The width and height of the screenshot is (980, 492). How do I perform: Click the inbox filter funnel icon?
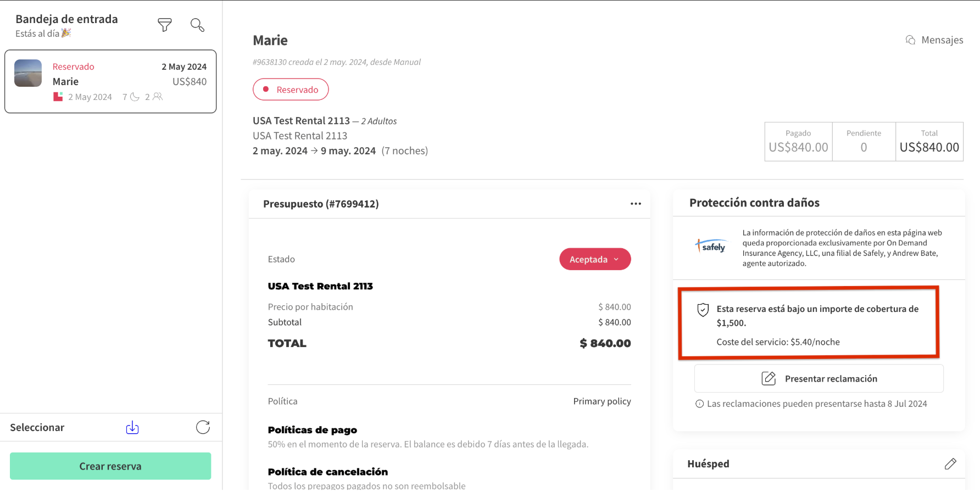point(165,25)
